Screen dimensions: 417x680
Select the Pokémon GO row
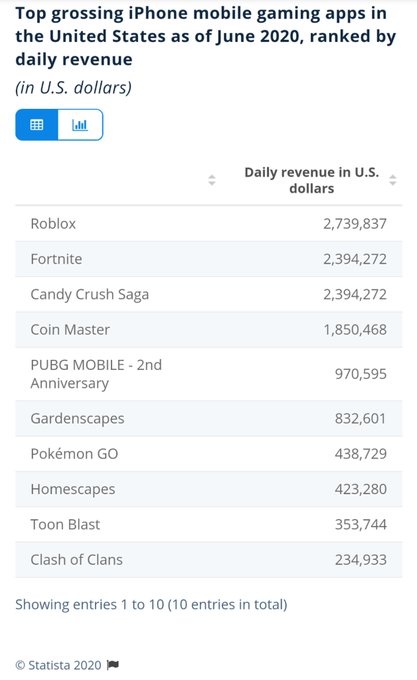tap(208, 454)
